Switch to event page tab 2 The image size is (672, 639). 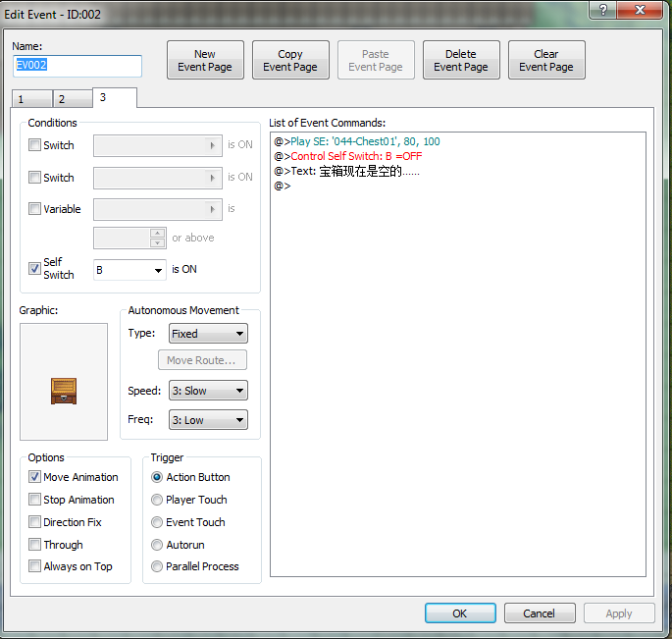point(73,99)
